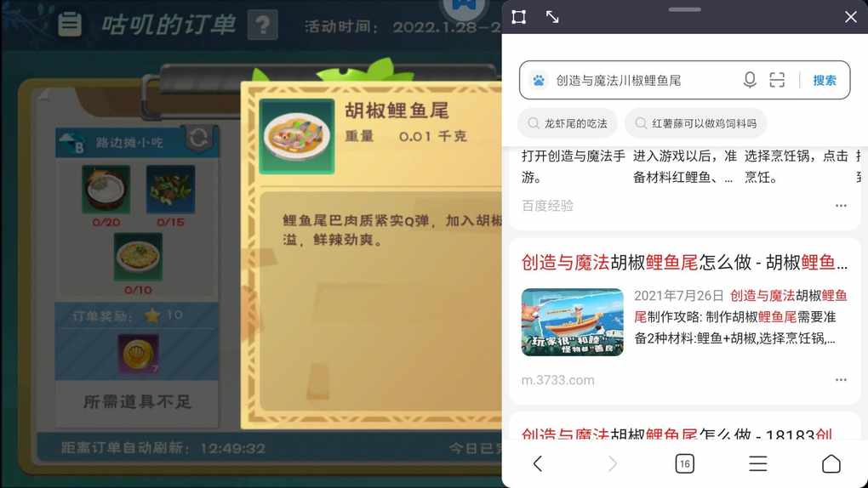Viewport: 868px width, 488px height.
Task: Go to browser home page icon
Action: tap(831, 463)
